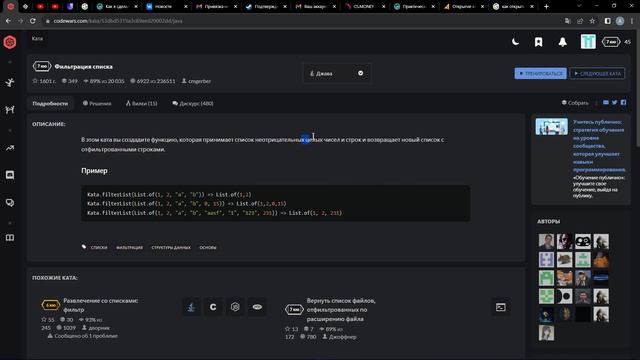Screen dimensions: 640x360
Task: Bookmark this page with the star icon
Action: [592, 21]
